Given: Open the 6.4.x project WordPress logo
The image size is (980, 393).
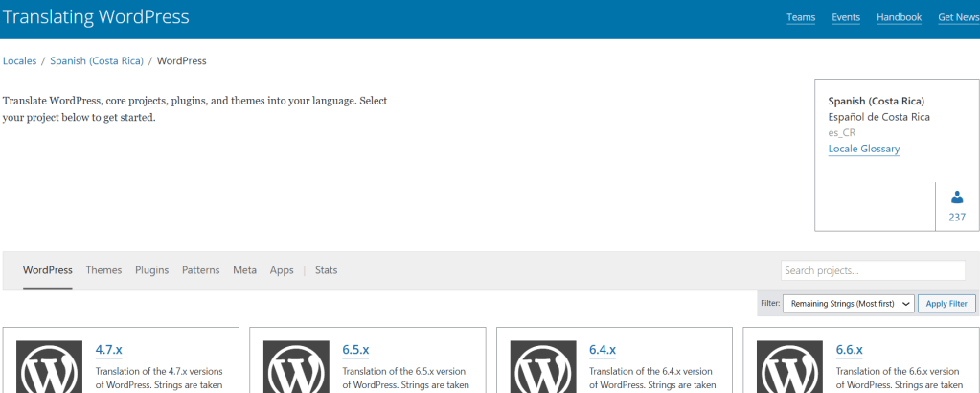Looking at the screenshot, I should click(543, 367).
